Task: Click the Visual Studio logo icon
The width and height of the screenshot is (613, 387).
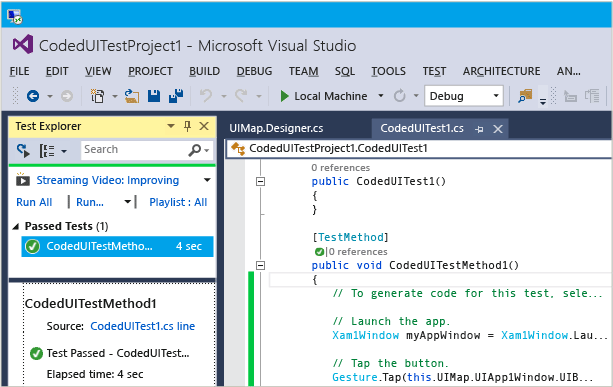Action: (x=23, y=45)
